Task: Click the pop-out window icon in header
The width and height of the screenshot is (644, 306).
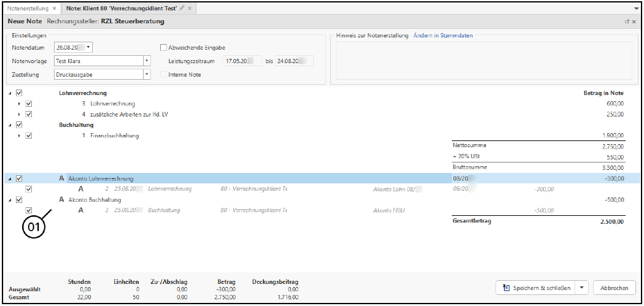Action: pos(627,21)
